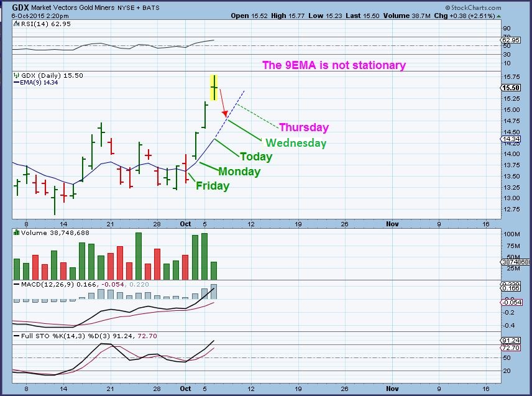Click the Nov label on the date axis

[392, 224]
